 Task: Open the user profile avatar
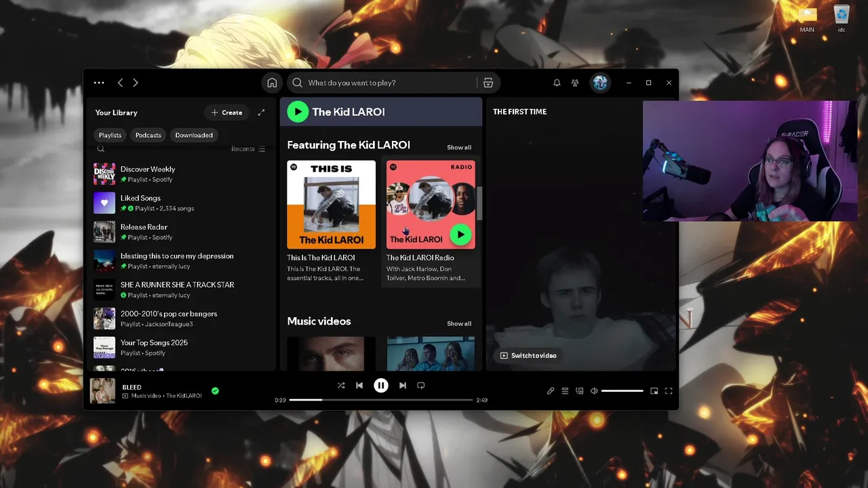600,83
